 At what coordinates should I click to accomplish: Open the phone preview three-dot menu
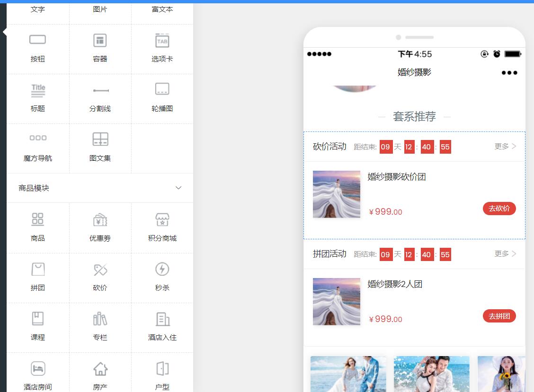click(x=509, y=72)
